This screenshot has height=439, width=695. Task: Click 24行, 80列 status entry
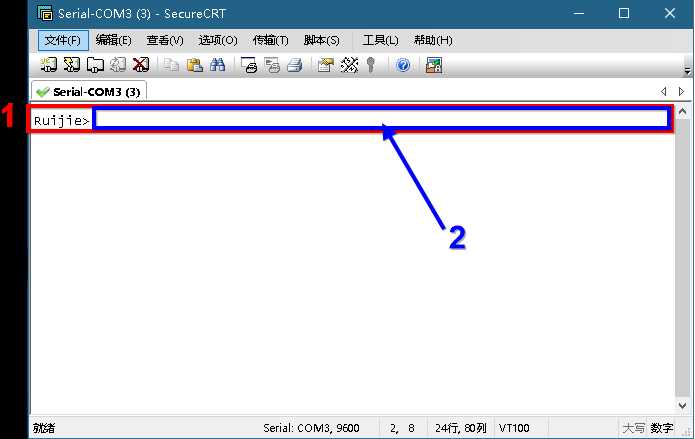[461, 428]
